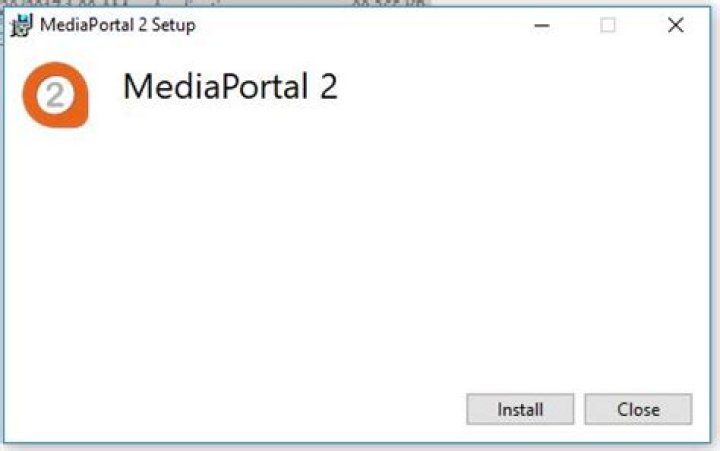
Task: Click the "MediaPortal 2 Setup" title text
Action: click(x=117, y=25)
